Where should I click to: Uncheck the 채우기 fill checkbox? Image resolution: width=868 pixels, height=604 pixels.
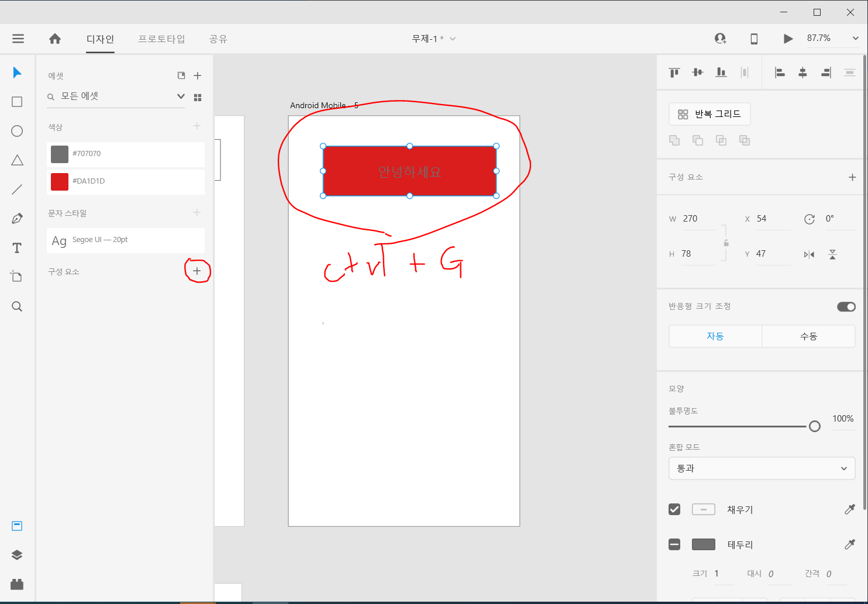674,509
